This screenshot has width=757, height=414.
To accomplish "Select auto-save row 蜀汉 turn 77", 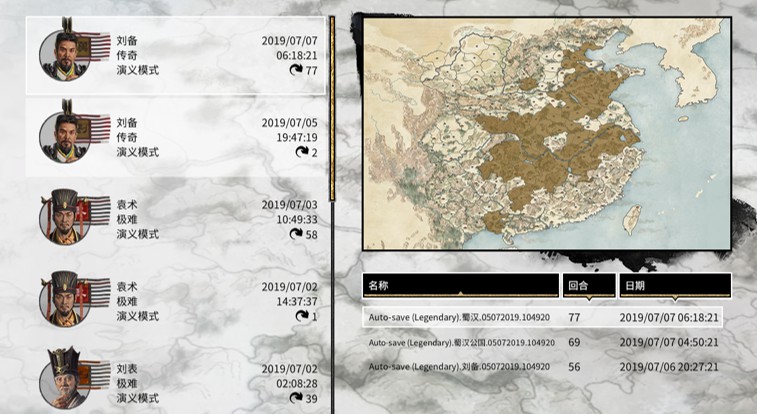I will point(542,317).
